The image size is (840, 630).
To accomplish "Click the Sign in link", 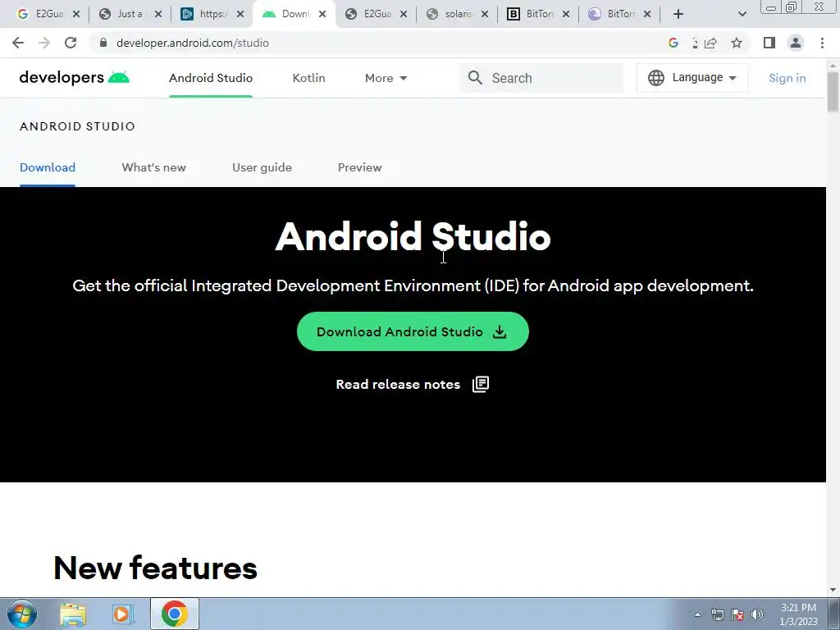I will pos(787,78).
